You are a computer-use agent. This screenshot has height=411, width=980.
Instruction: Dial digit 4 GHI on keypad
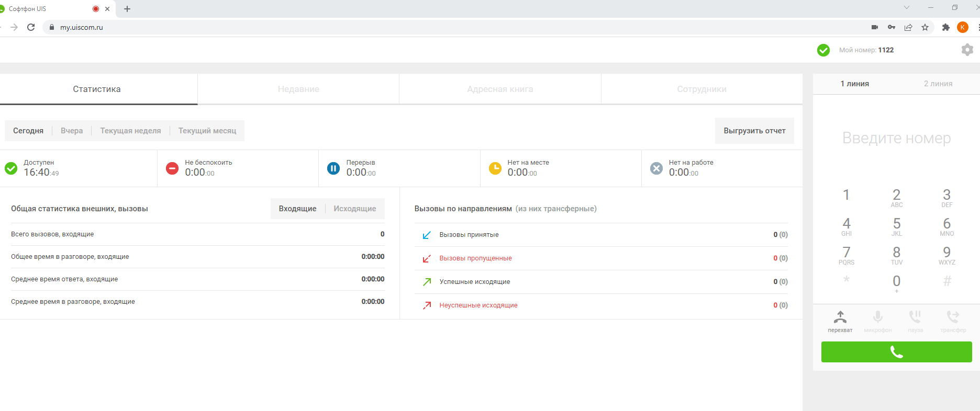pos(846,226)
